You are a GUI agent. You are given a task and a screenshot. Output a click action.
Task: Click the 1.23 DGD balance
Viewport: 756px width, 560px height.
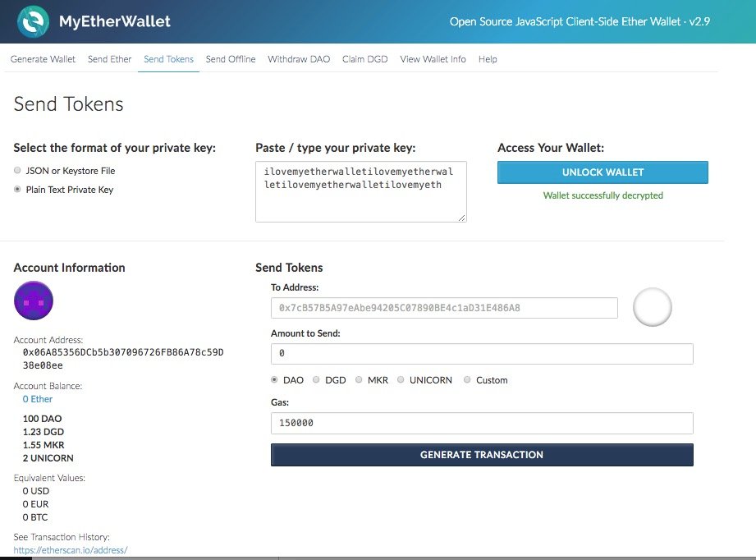44,432
